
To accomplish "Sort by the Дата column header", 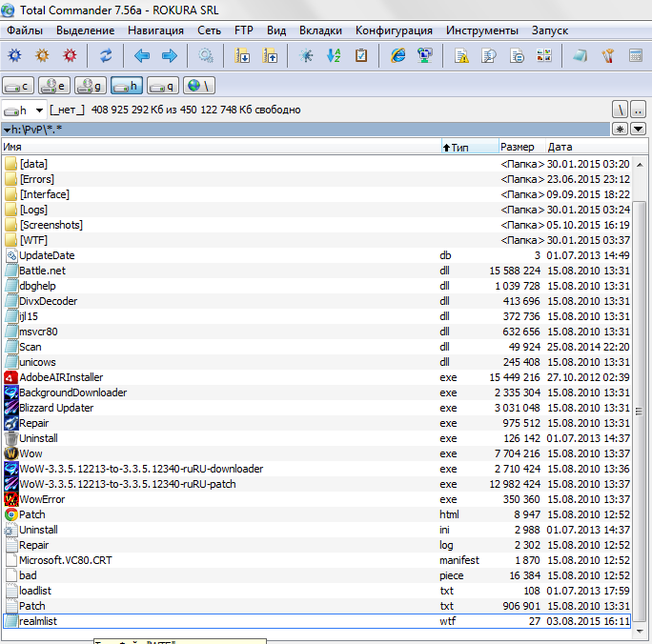I will (597, 147).
